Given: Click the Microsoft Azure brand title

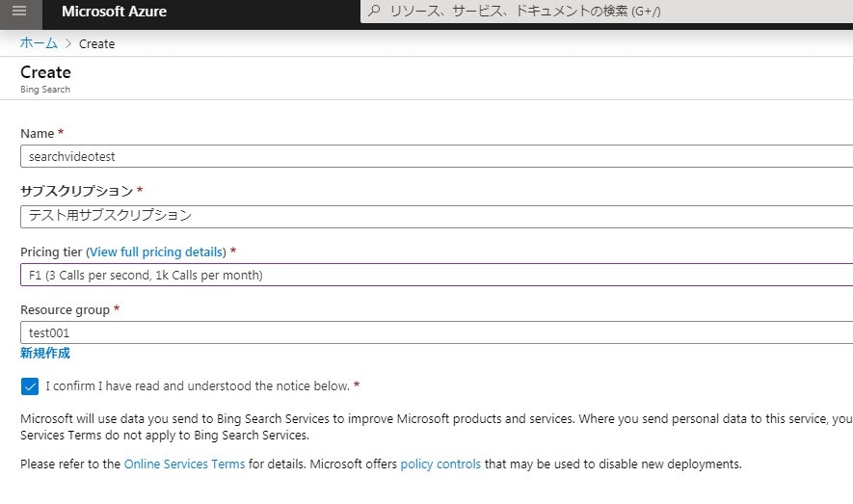Looking at the screenshot, I should pos(115,12).
